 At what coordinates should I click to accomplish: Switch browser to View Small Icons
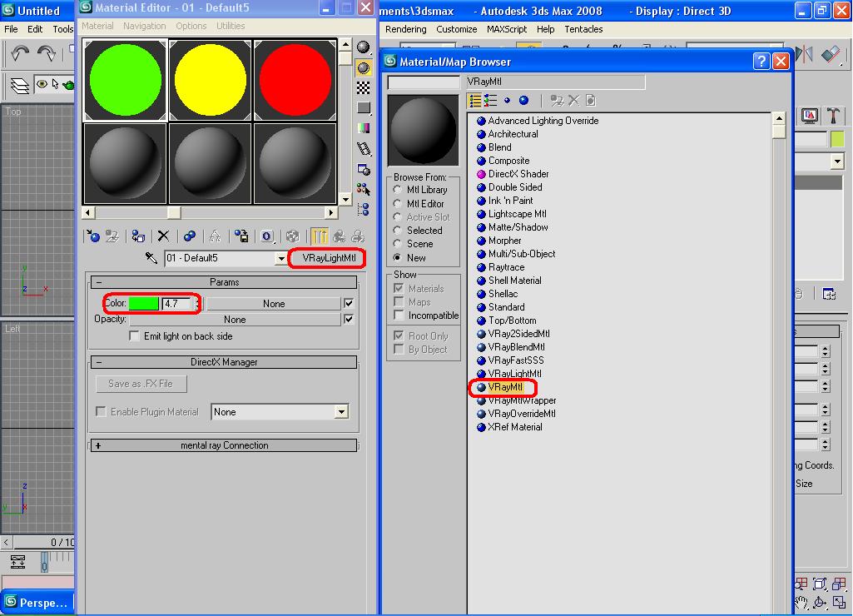tap(507, 101)
